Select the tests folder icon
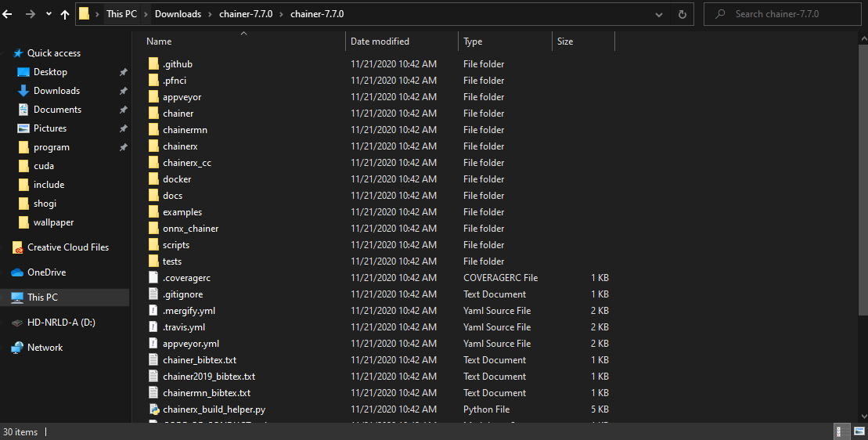This screenshot has height=440, width=868. (x=153, y=261)
